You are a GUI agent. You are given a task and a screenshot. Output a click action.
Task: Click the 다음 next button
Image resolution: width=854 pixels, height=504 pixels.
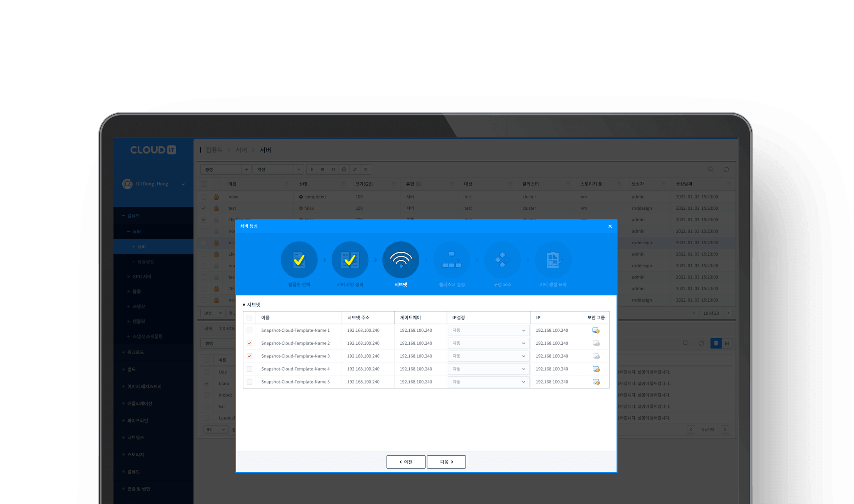[x=446, y=462]
